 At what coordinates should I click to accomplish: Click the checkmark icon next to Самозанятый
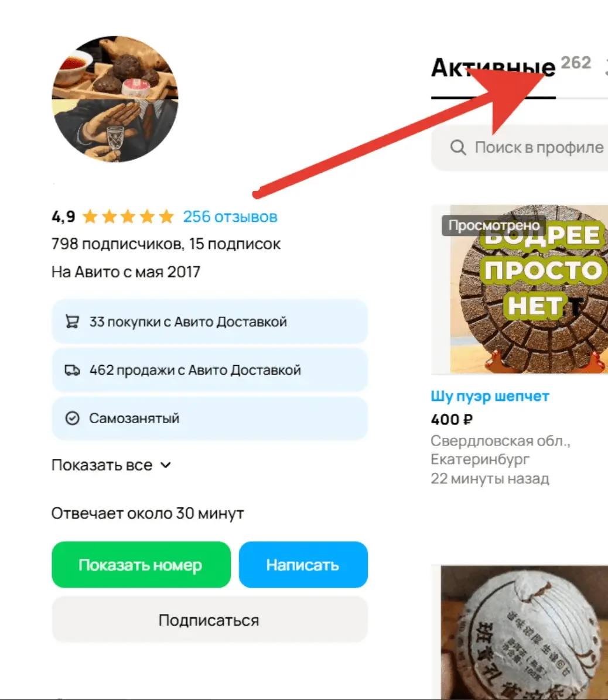[x=73, y=418]
